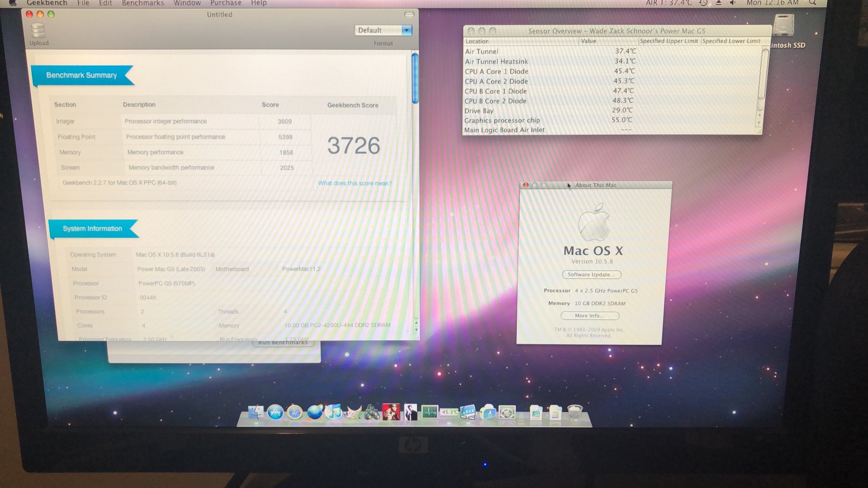Open the Geekbench application menu
This screenshot has width=868, height=488.
click(x=47, y=3)
